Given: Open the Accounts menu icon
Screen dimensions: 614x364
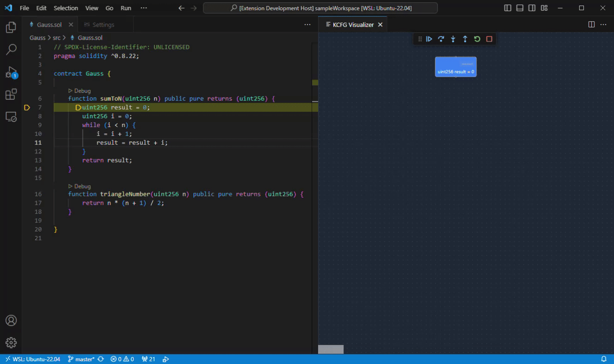Looking at the screenshot, I should pyautogui.click(x=11, y=320).
